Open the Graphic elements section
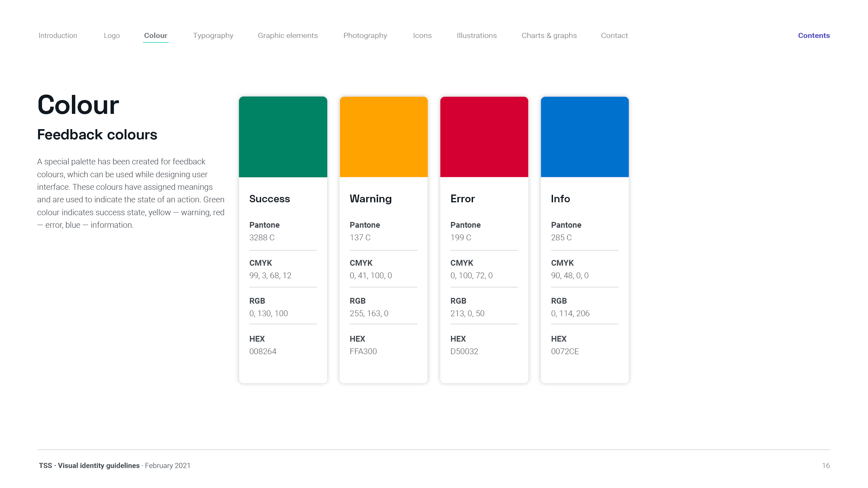This screenshot has width=868, height=488. coord(288,36)
